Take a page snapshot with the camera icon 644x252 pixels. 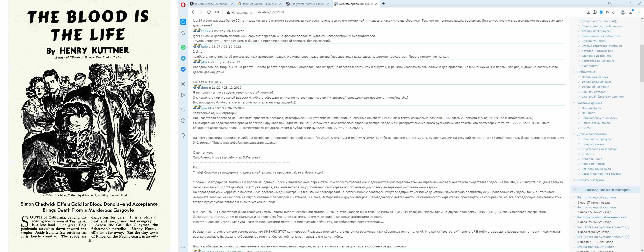(595, 12)
